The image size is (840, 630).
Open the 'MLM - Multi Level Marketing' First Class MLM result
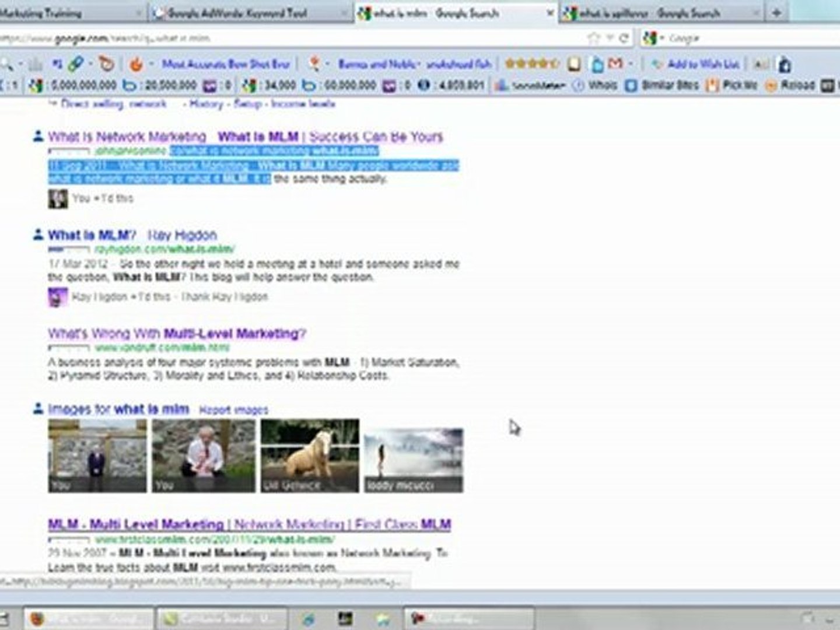[250, 524]
